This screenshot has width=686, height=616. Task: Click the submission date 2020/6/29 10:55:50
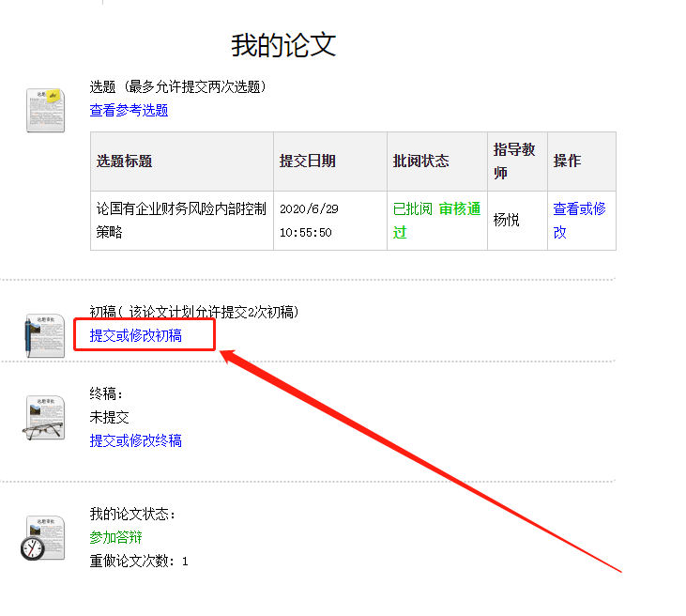309,221
